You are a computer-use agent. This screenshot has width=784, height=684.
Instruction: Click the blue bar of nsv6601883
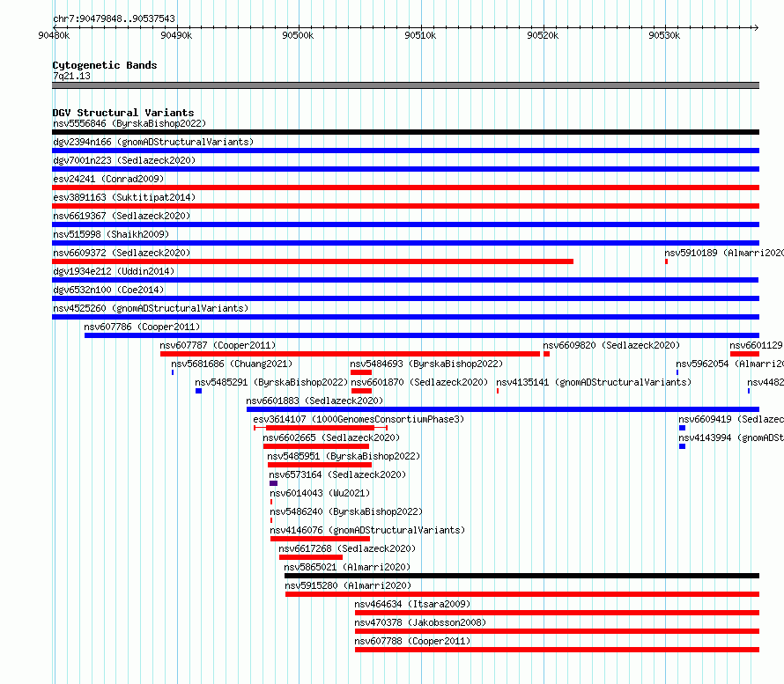click(x=503, y=409)
